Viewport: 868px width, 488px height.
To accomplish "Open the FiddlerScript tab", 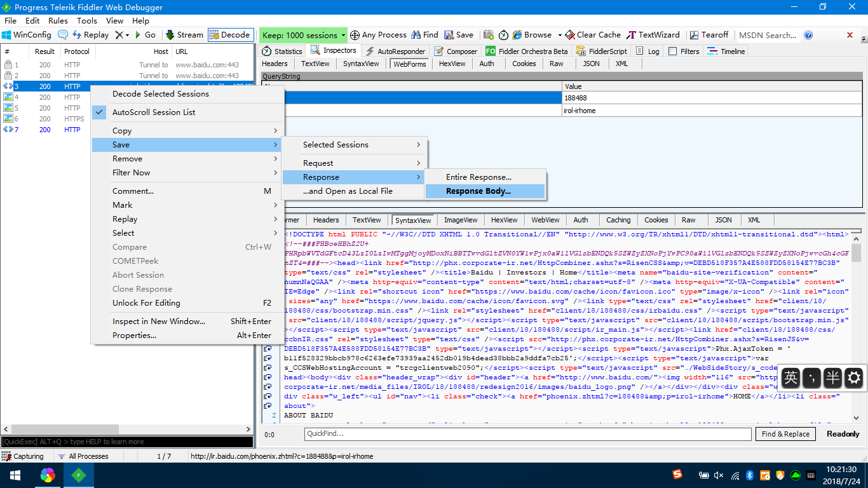I will point(601,51).
